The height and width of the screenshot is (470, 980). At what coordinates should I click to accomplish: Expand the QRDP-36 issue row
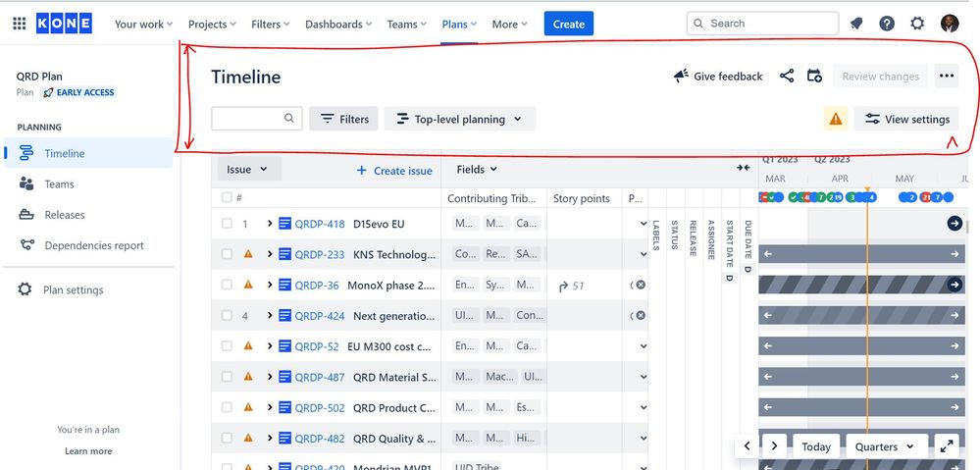click(270, 285)
